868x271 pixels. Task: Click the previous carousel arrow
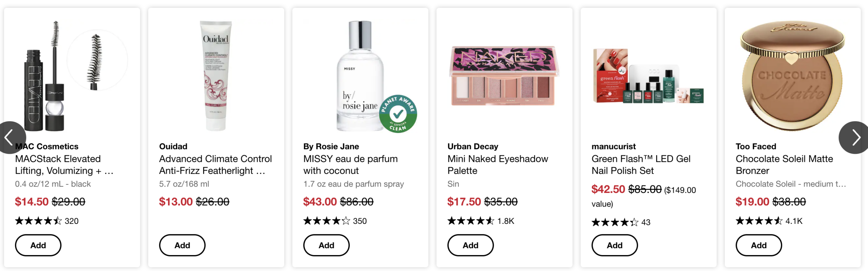pos(10,137)
